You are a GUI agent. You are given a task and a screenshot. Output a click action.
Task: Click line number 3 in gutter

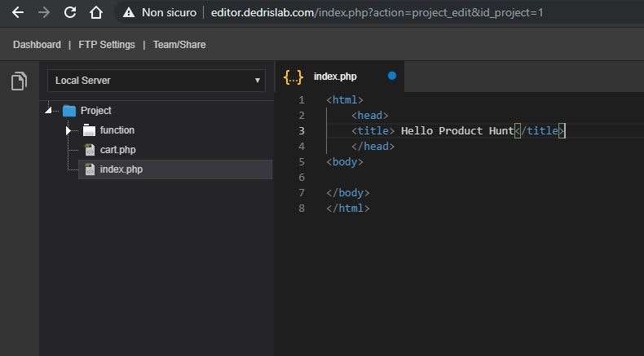point(302,131)
